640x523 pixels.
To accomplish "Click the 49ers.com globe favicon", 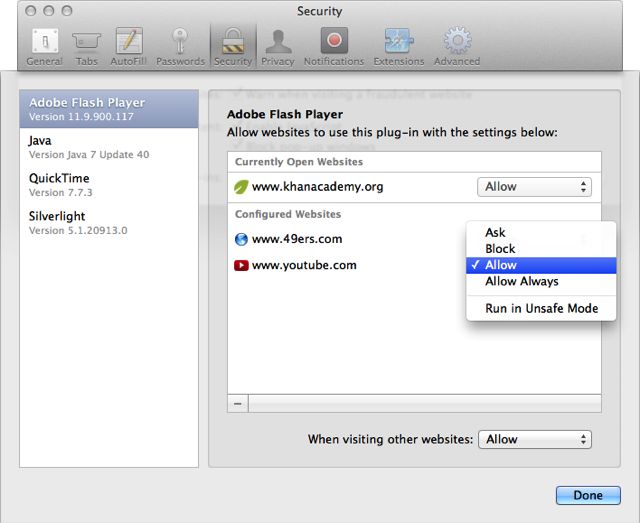I will [241, 239].
